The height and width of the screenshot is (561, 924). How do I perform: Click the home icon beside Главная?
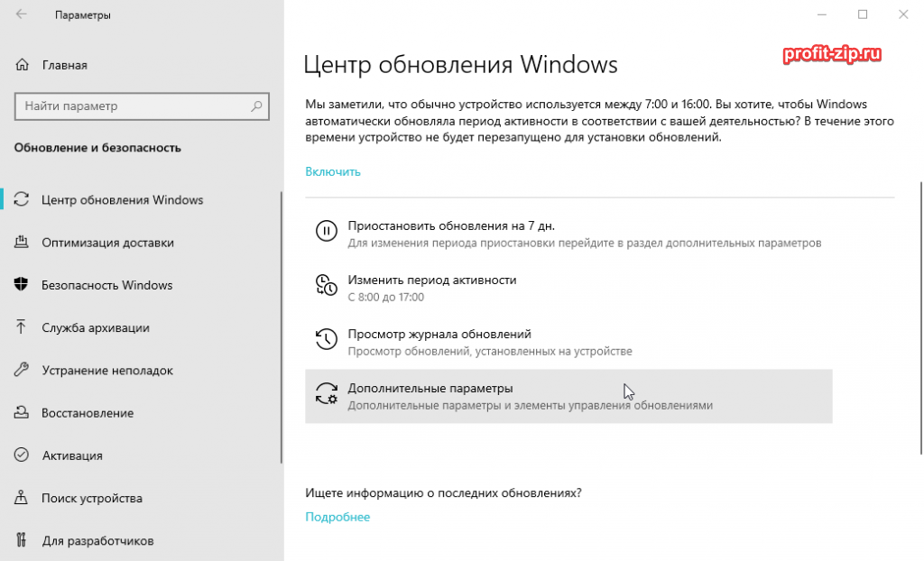tap(22, 65)
